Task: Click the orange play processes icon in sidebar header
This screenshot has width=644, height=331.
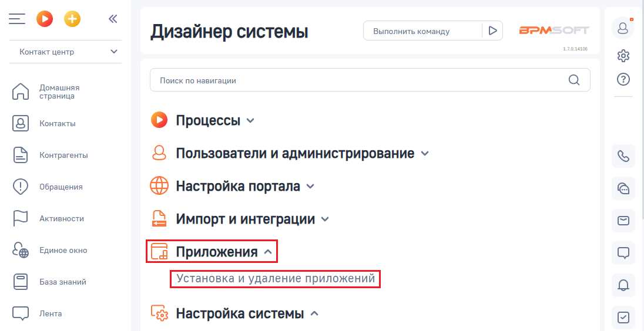Action: (x=44, y=19)
